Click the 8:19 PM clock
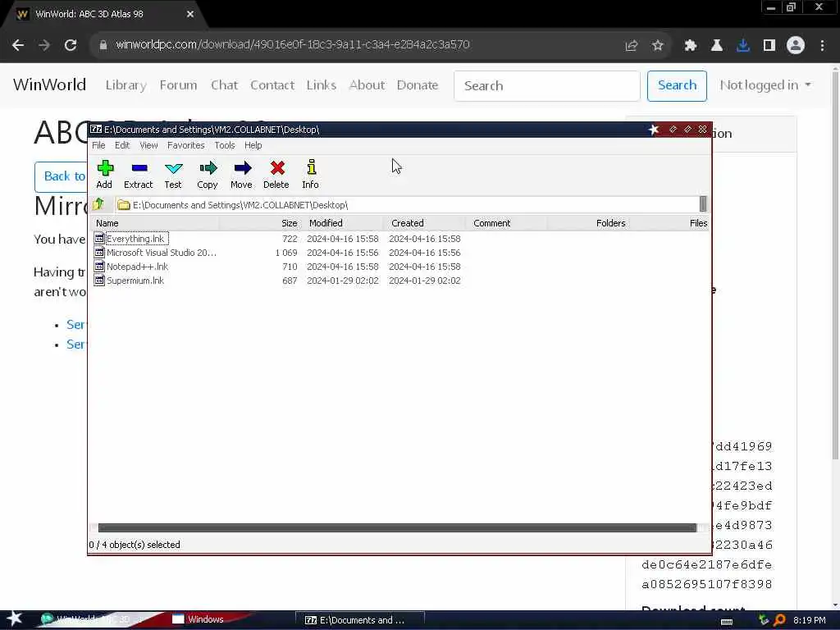Screen dimensions: 840x630 809,620
